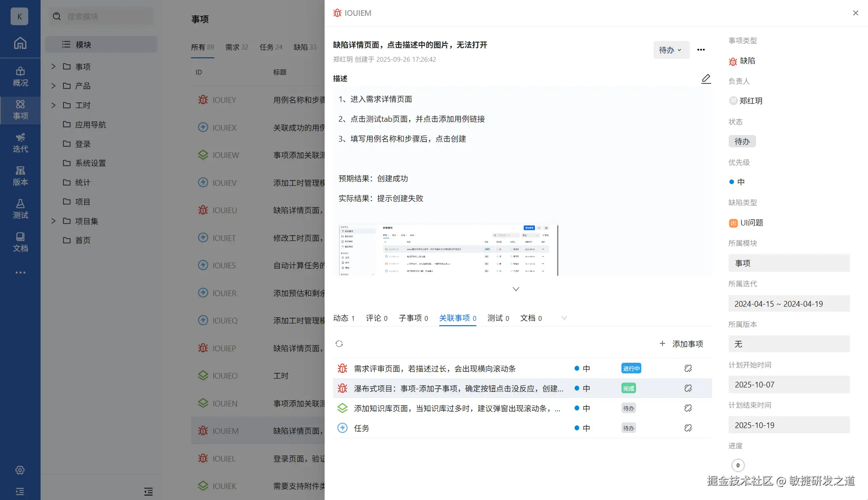Switch to the 子事项 tab
Screen dimensions: 868x500
point(413,318)
